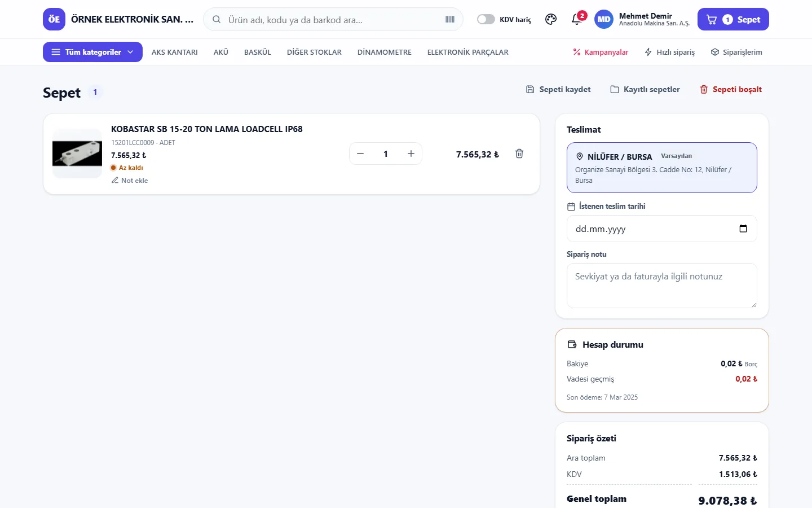The height and width of the screenshot is (508, 812).
Task: Delete the KOBASTAR item with trash icon
Action: [519, 154]
